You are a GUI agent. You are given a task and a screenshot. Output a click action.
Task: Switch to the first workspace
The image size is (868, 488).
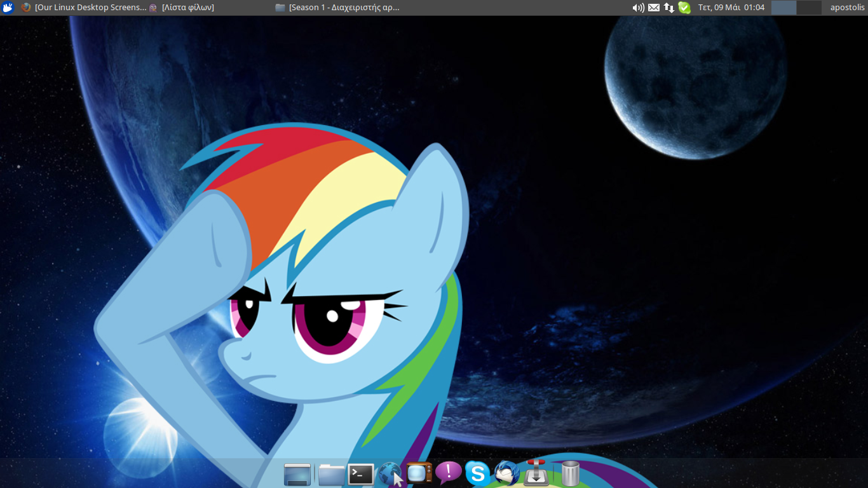783,8
